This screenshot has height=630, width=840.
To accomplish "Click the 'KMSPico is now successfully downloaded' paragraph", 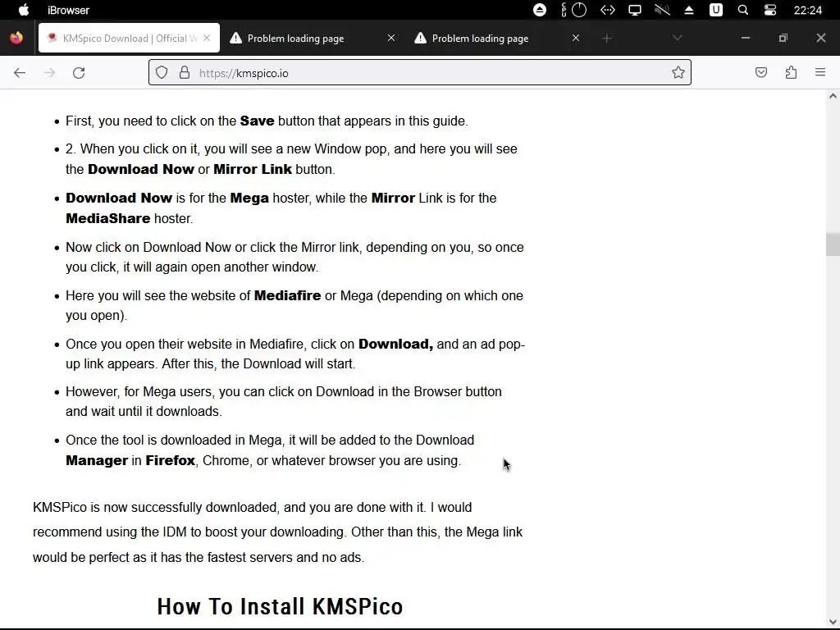I will tap(277, 532).
